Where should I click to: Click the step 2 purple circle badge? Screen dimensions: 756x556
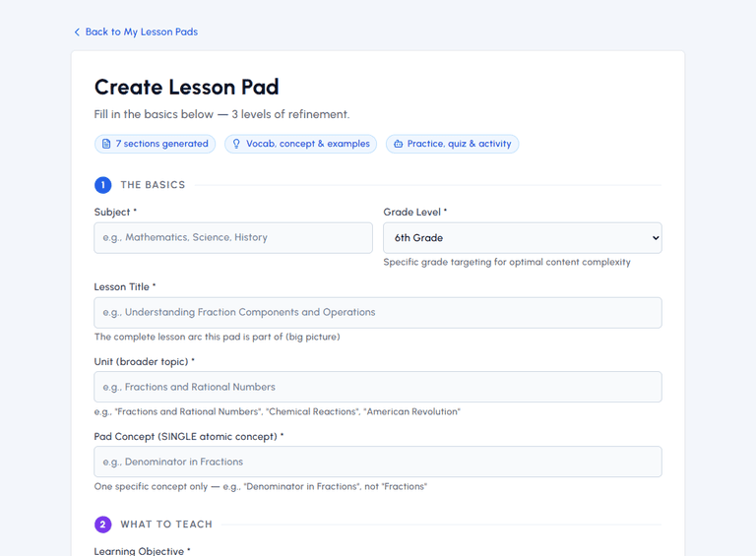point(102,525)
